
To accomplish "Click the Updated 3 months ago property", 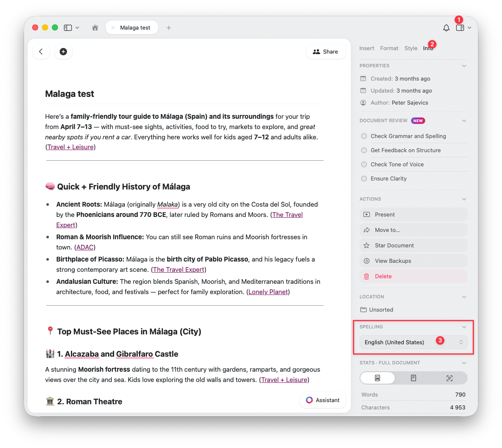I will pos(396,90).
